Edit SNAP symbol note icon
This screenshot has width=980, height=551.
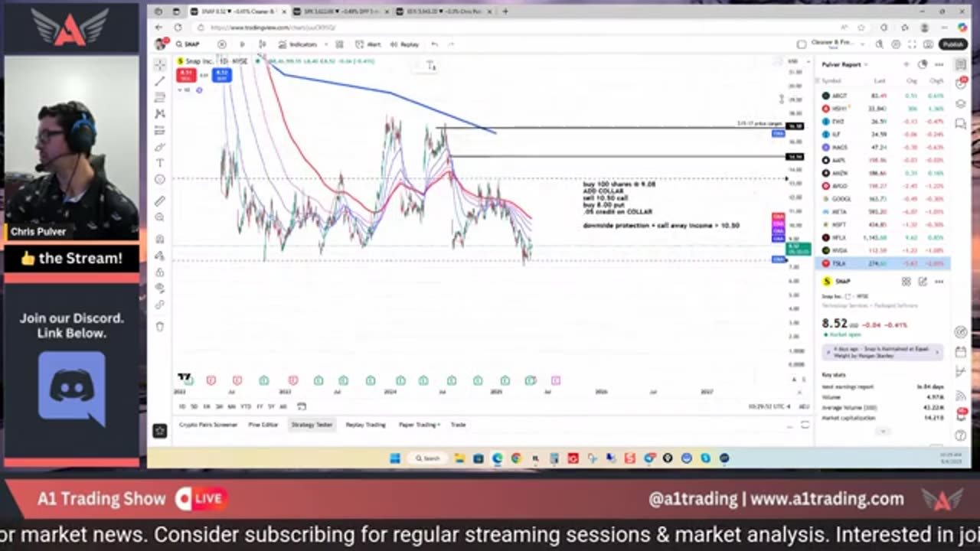923,282
